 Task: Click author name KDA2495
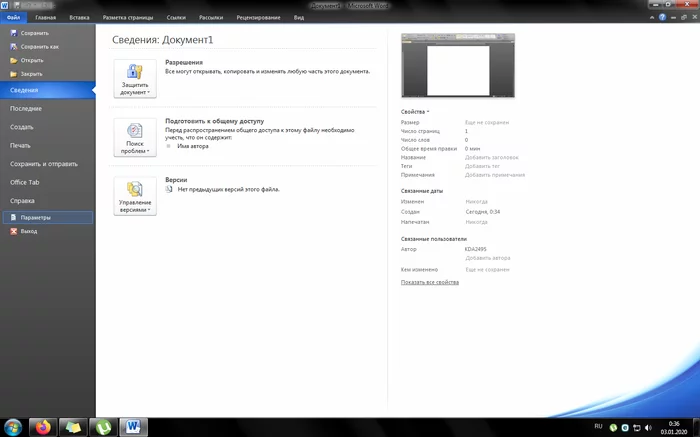point(475,249)
